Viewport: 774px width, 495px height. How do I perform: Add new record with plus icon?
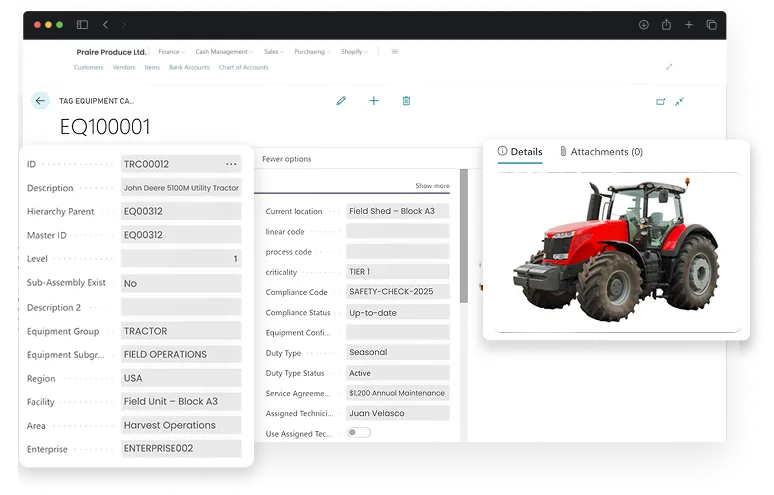click(x=374, y=101)
